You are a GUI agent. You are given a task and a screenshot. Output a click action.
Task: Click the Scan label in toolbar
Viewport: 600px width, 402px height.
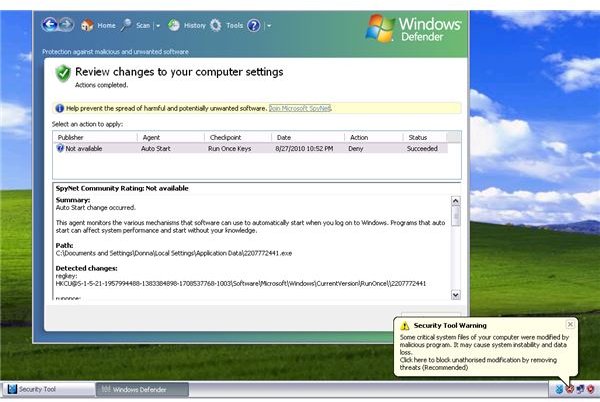click(x=143, y=26)
